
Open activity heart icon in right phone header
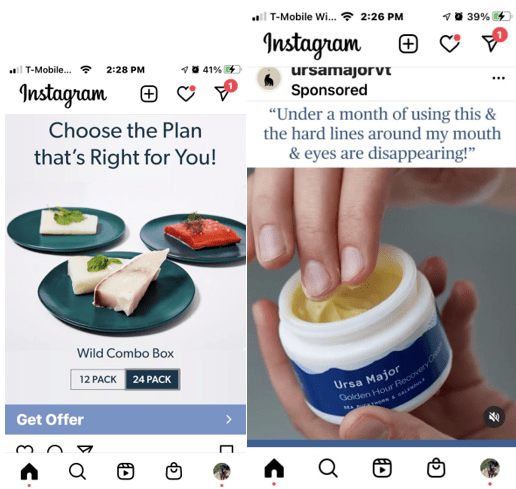click(x=450, y=43)
